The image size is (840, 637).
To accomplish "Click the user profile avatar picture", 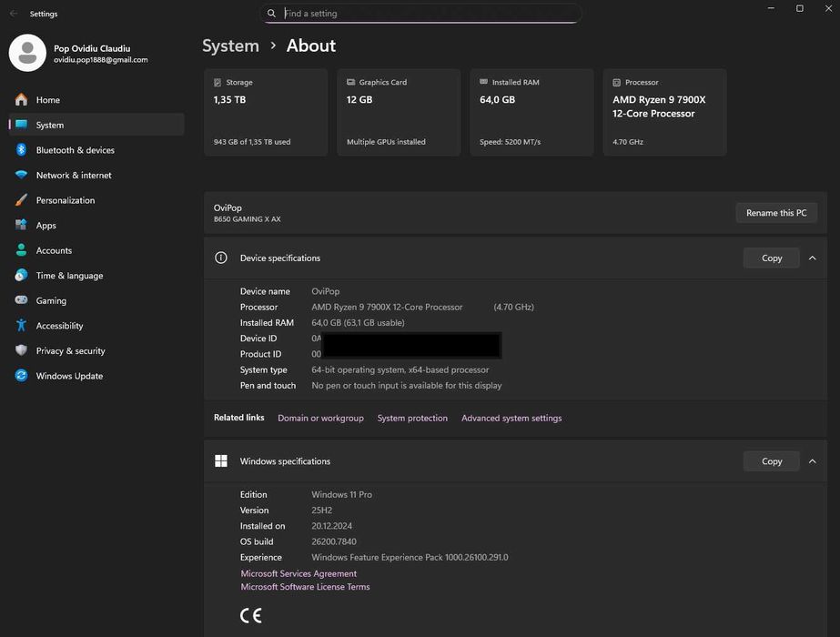I will pyautogui.click(x=27, y=53).
